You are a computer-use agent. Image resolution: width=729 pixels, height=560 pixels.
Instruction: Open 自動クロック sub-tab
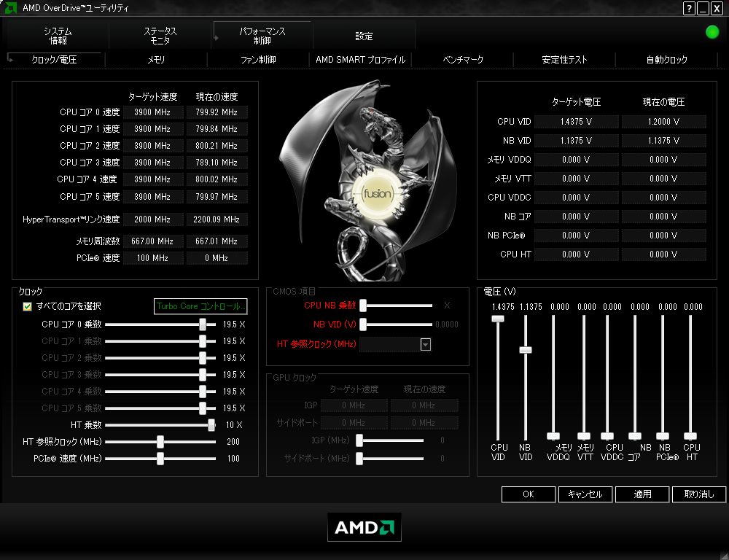pos(667,60)
